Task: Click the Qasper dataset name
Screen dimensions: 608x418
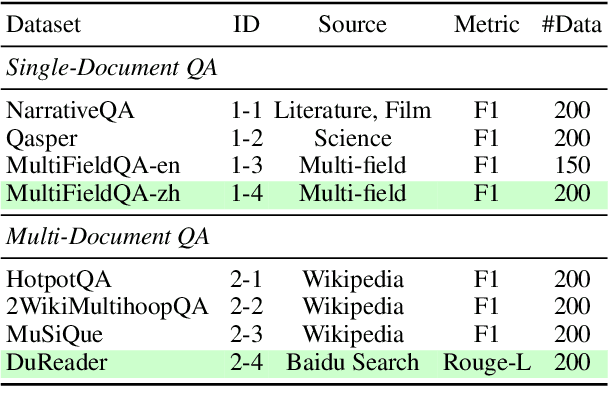Action: pos(38,138)
